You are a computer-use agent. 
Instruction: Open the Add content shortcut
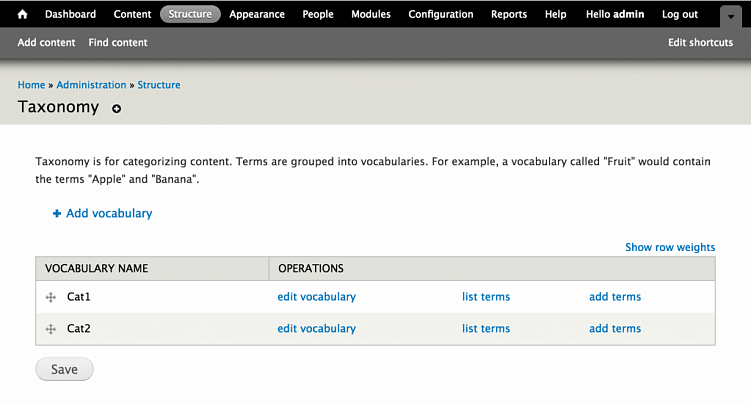(x=46, y=43)
